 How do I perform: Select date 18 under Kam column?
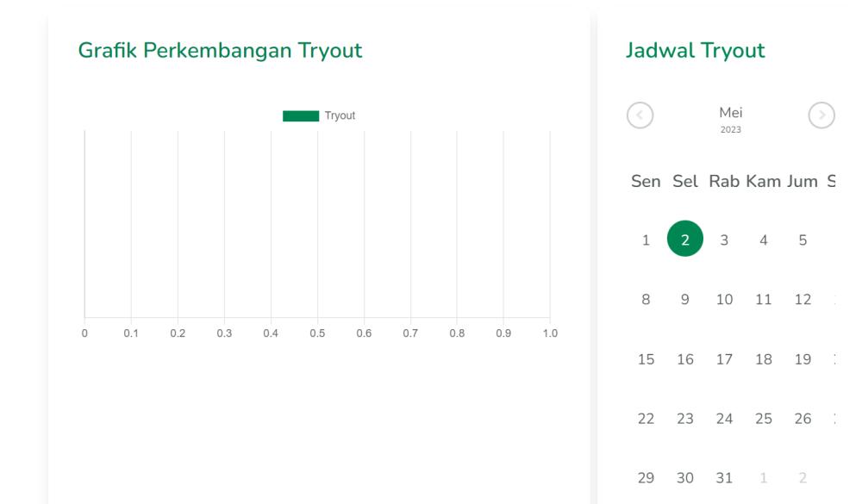pyautogui.click(x=764, y=359)
